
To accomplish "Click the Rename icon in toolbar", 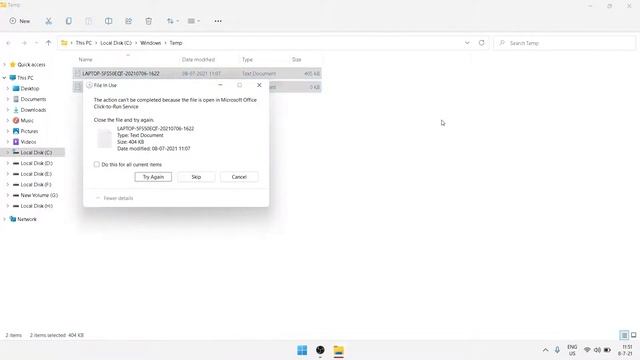I will [109, 21].
